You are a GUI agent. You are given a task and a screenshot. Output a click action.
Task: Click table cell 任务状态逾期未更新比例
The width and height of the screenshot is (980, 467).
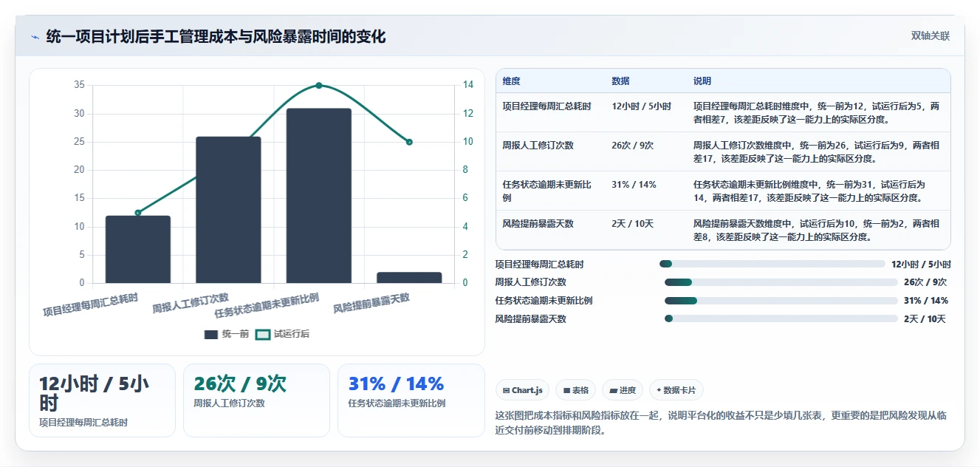pyautogui.click(x=549, y=191)
